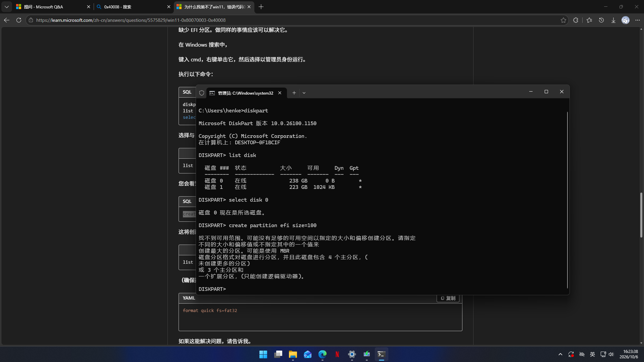This screenshot has height=362, width=644.
Task: Add this page to favorites with the star icon
Action: pyautogui.click(x=563, y=20)
